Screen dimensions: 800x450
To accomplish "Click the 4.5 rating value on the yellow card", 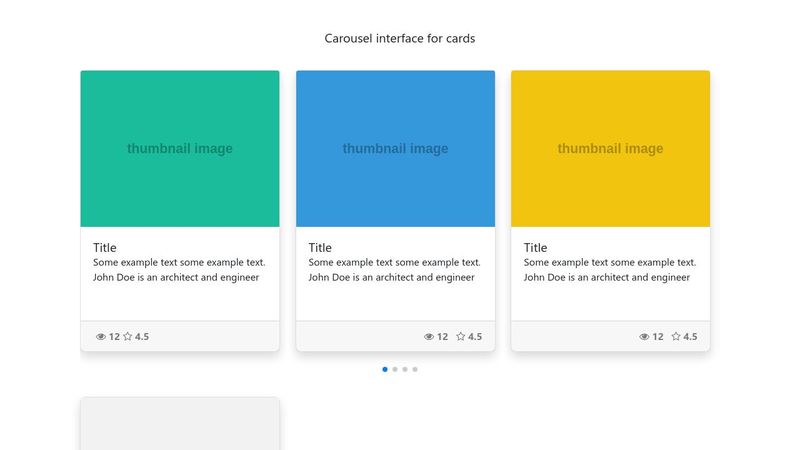I will point(690,337).
